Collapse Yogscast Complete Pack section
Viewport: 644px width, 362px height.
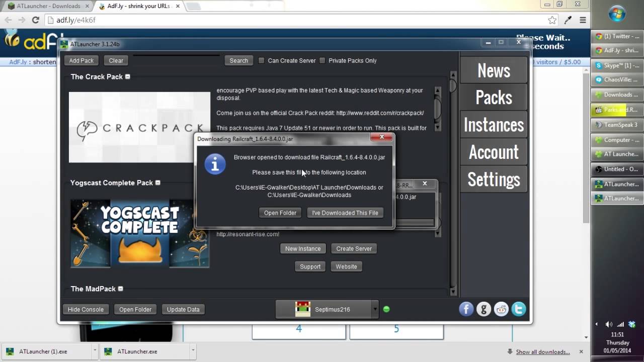pyautogui.click(x=157, y=183)
